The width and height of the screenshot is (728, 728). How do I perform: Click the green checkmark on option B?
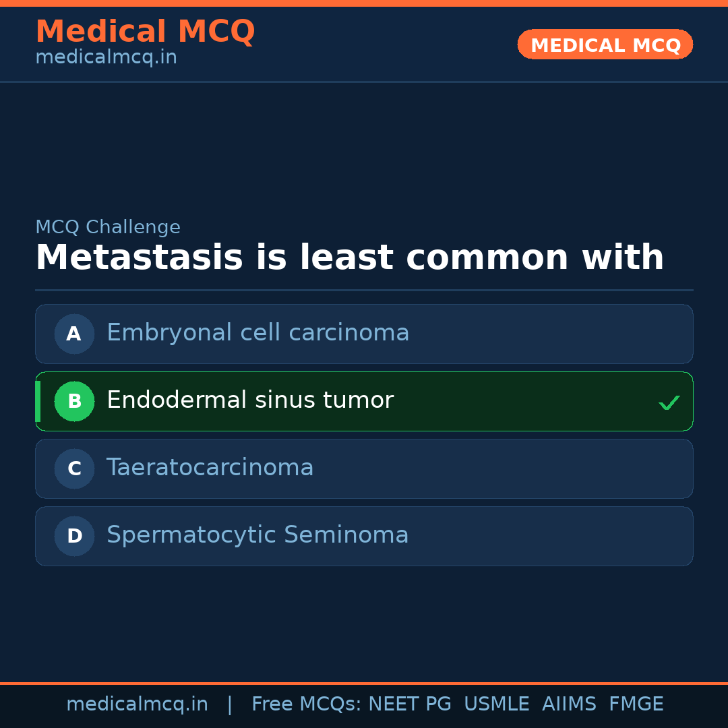tap(669, 402)
